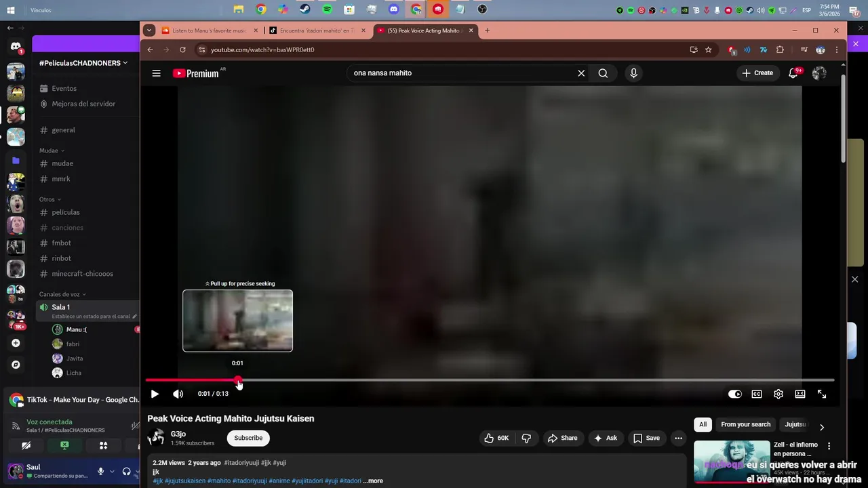Run search with magnifier button
The height and width of the screenshot is (488, 868).
[x=603, y=73]
